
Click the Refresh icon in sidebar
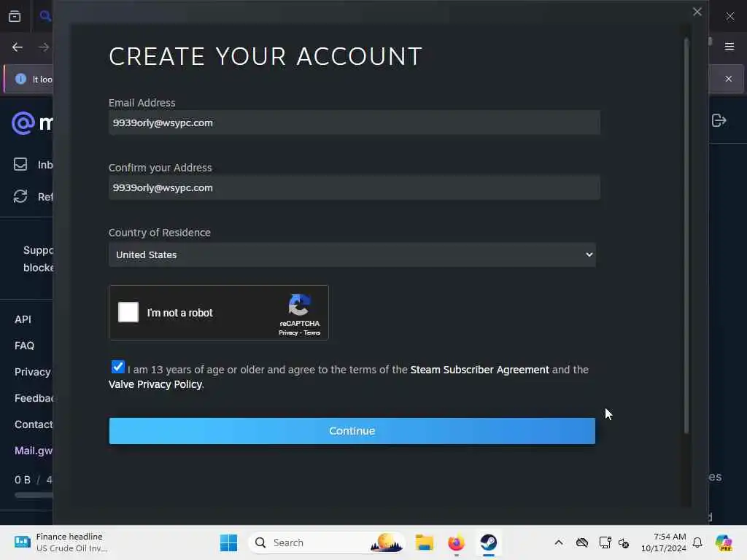20,196
